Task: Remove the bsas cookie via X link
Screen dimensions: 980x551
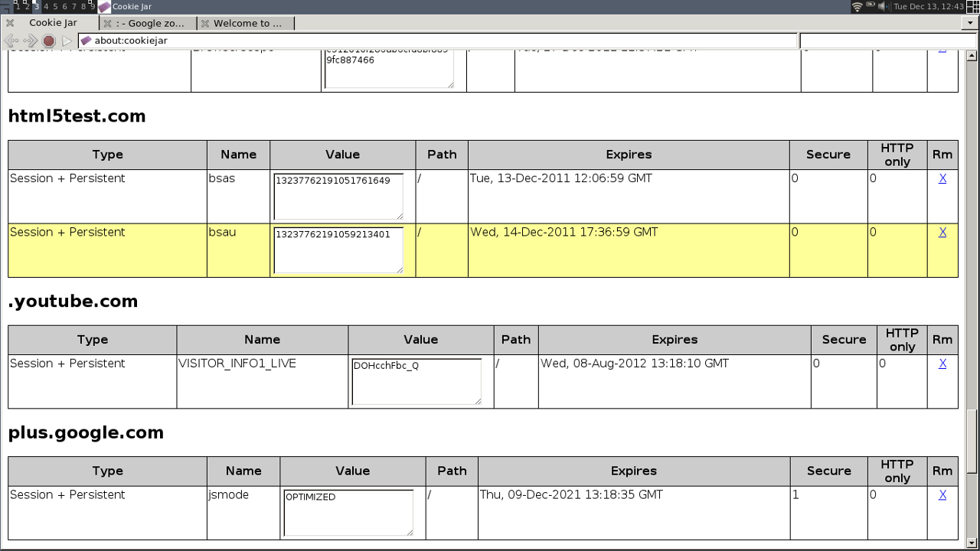Action: 942,178
